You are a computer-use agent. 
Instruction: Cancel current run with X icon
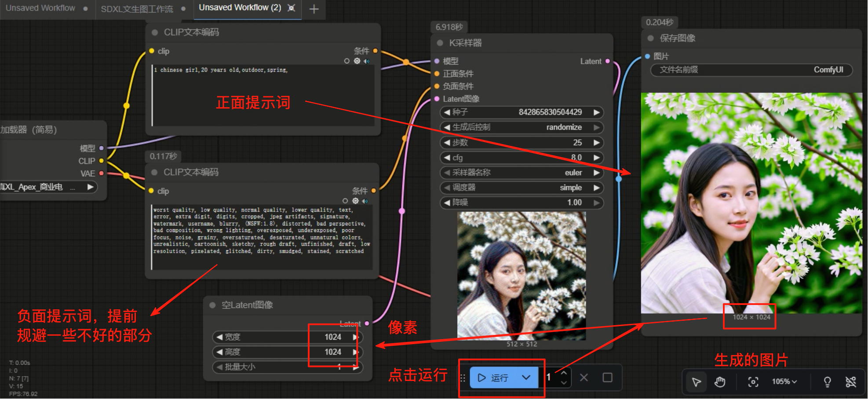(x=584, y=377)
